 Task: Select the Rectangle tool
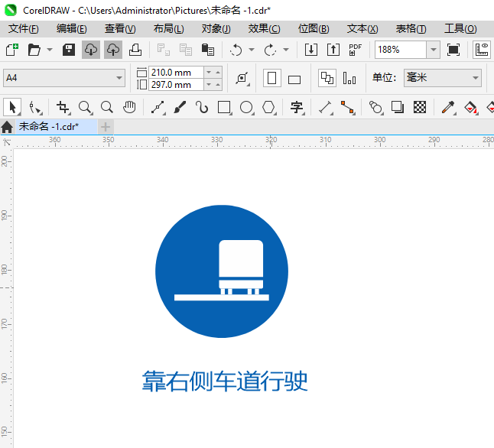coord(224,108)
